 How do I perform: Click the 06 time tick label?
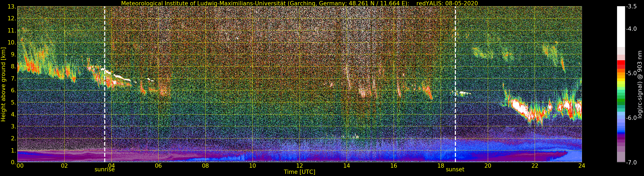coord(159,166)
